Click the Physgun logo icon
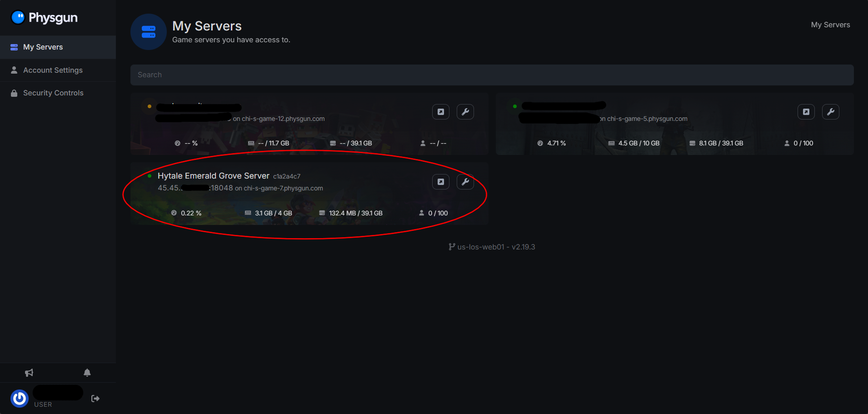Viewport: 868px width, 414px height. click(x=18, y=17)
